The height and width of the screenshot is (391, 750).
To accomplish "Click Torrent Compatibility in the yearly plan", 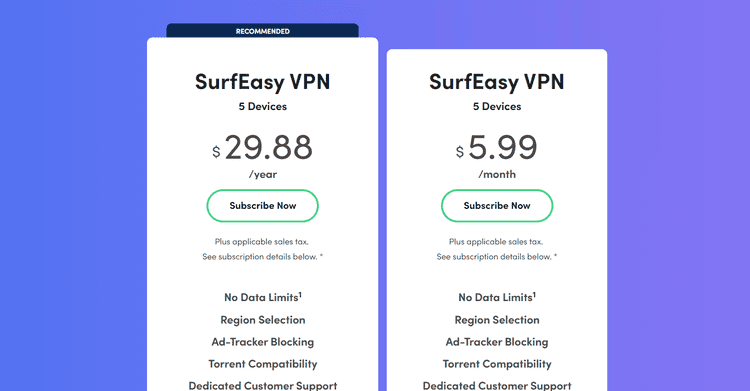I will tap(263, 364).
